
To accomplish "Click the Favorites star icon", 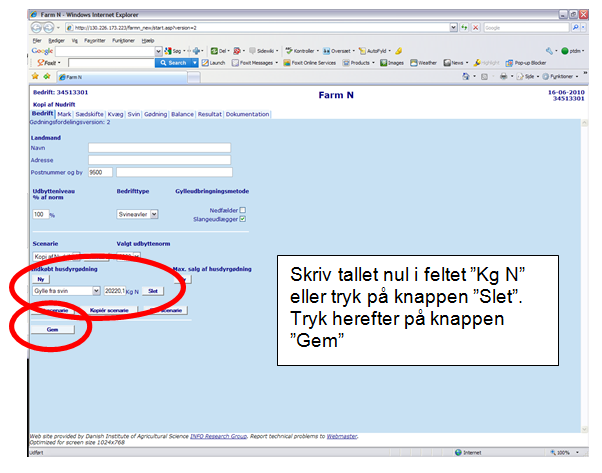I will tap(35, 76).
